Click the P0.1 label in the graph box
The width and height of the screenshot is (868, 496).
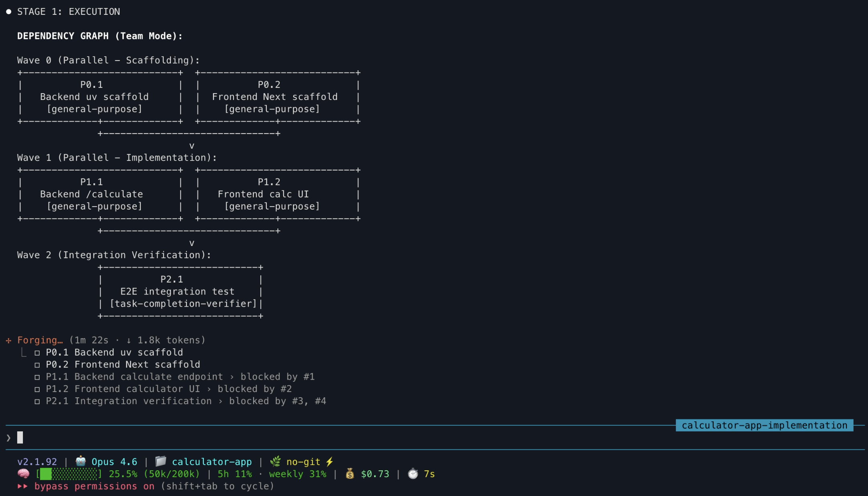click(91, 85)
